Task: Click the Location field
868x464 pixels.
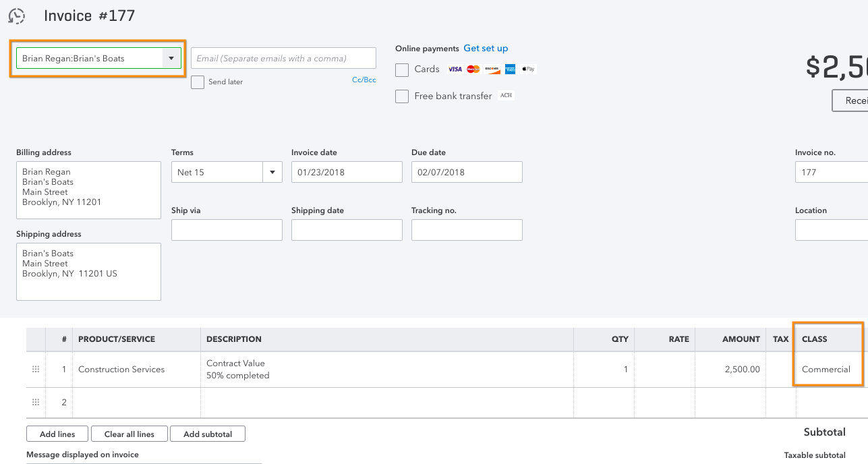Action: pos(832,230)
